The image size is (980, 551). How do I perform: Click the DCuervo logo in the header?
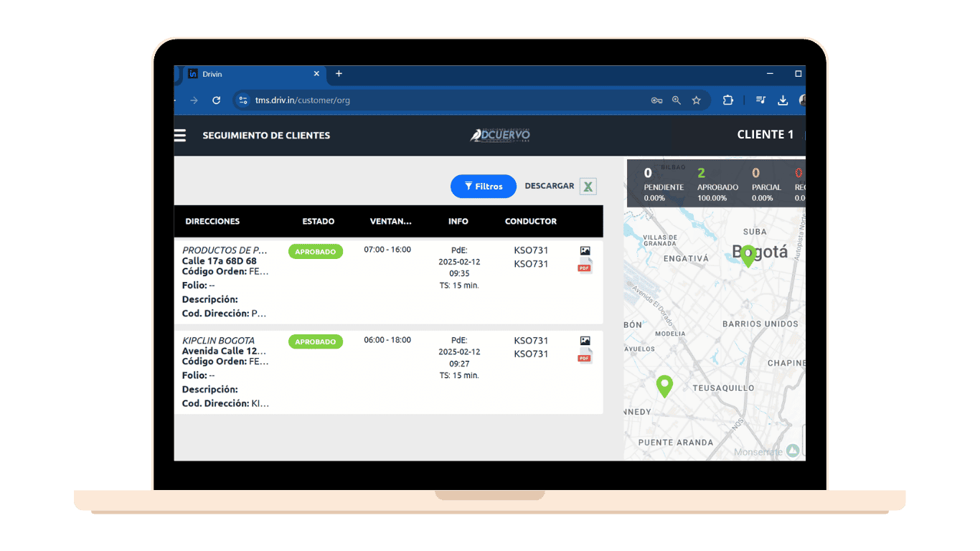(500, 135)
